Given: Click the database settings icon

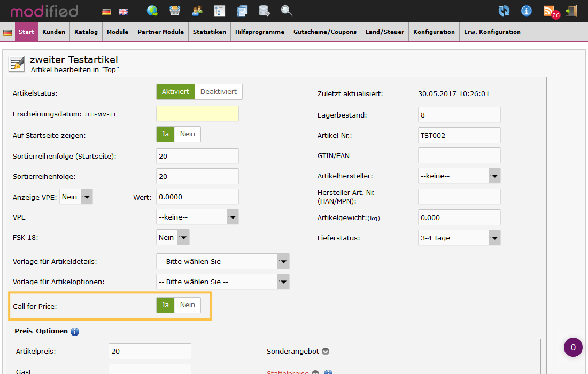Looking at the screenshot, I should tap(264, 11).
